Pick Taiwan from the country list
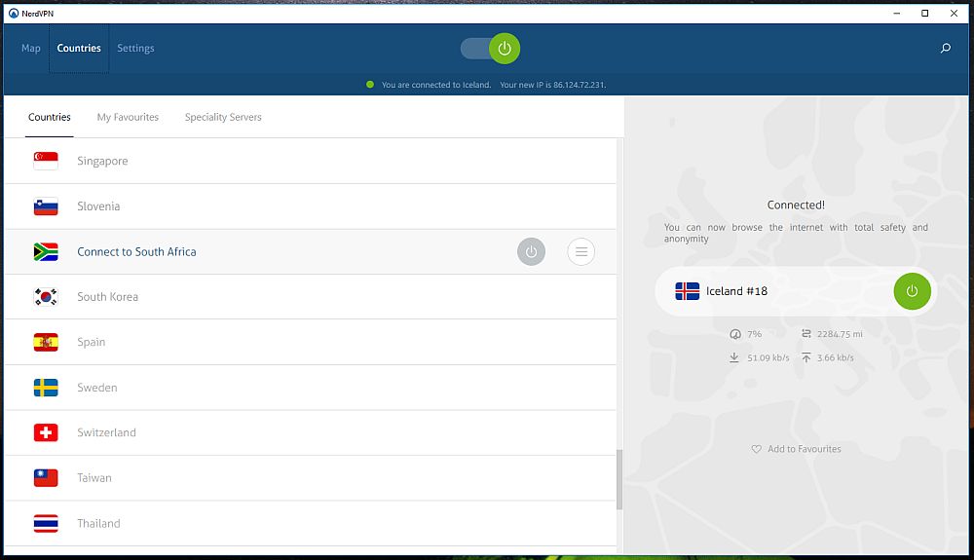 coord(311,478)
